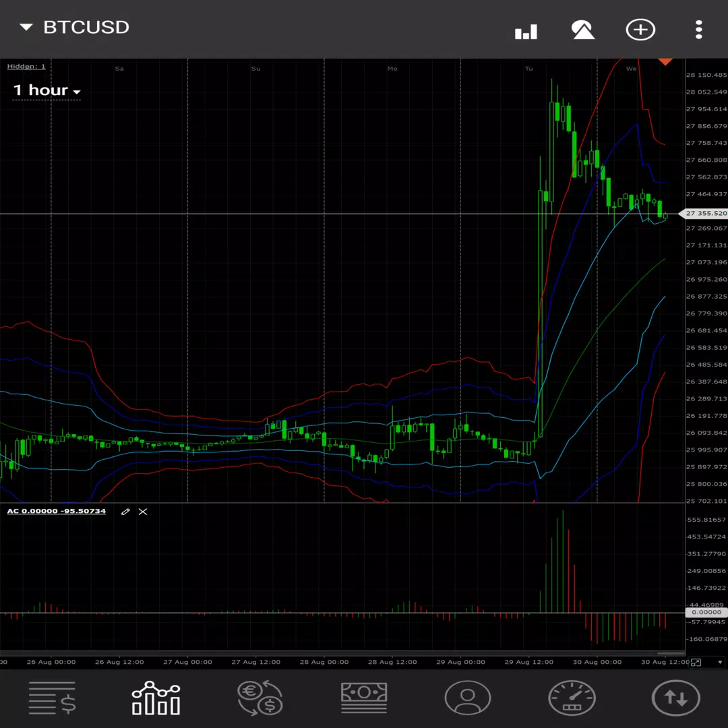Open the up-down arrows trade icon
The image size is (728, 728).
point(675,698)
